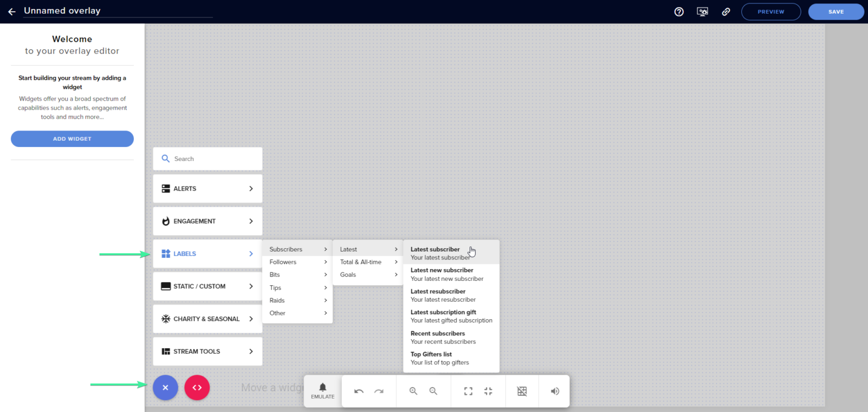Toggle the grid overlay off
Screen dimensions: 868x412
(x=522, y=391)
